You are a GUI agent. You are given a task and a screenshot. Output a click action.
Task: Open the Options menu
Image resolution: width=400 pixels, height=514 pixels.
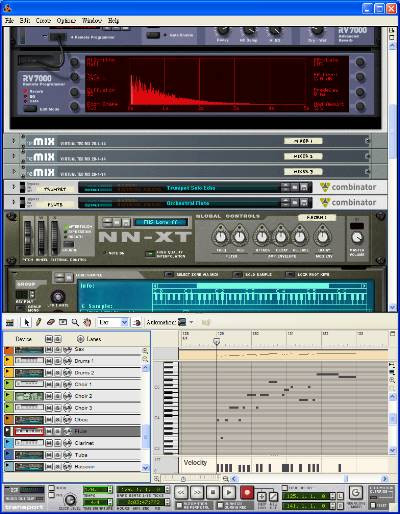(x=66, y=21)
